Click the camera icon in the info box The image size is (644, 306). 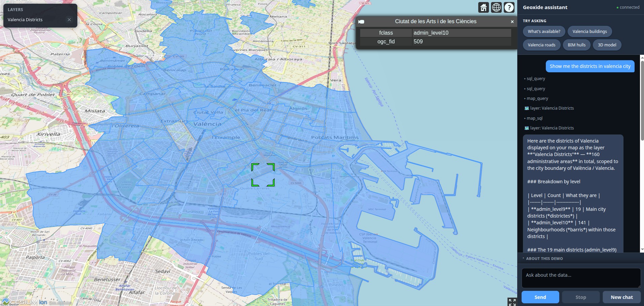coord(362,22)
